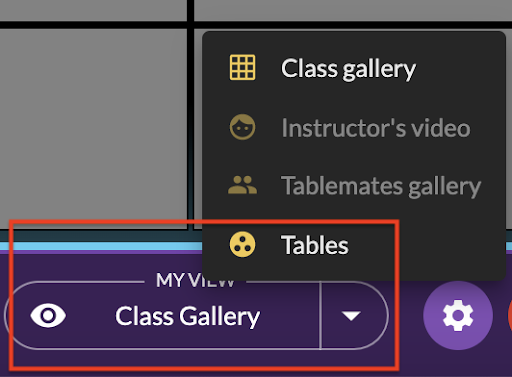This screenshot has height=377, width=512.
Task: Click the top-right gray video tile
Action: 353,10
